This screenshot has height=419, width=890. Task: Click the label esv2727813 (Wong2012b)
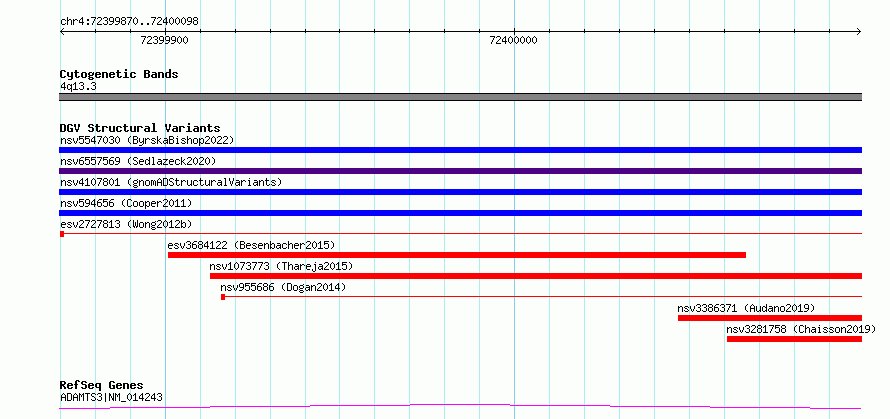point(126,224)
